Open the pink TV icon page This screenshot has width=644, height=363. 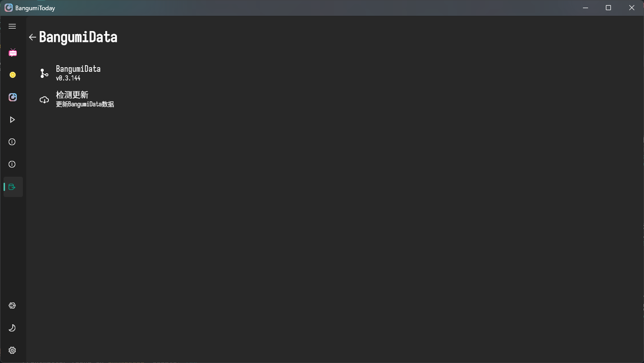pyautogui.click(x=13, y=52)
